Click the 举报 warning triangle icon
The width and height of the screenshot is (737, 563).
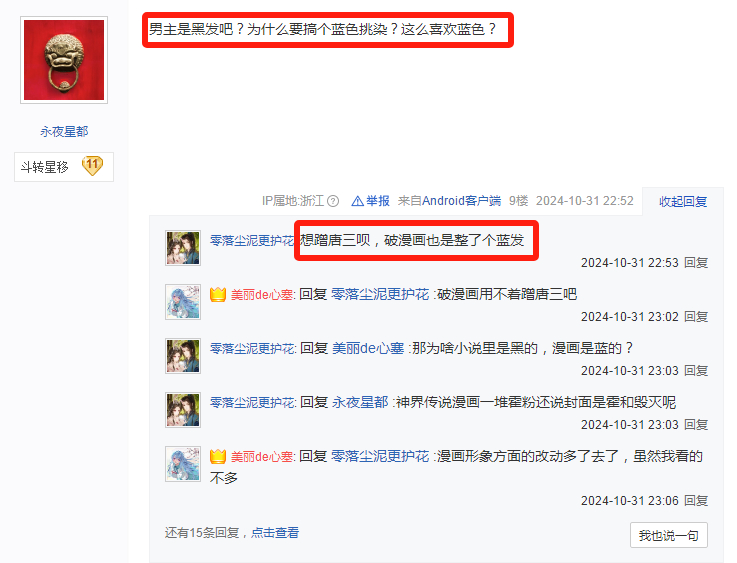click(357, 201)
